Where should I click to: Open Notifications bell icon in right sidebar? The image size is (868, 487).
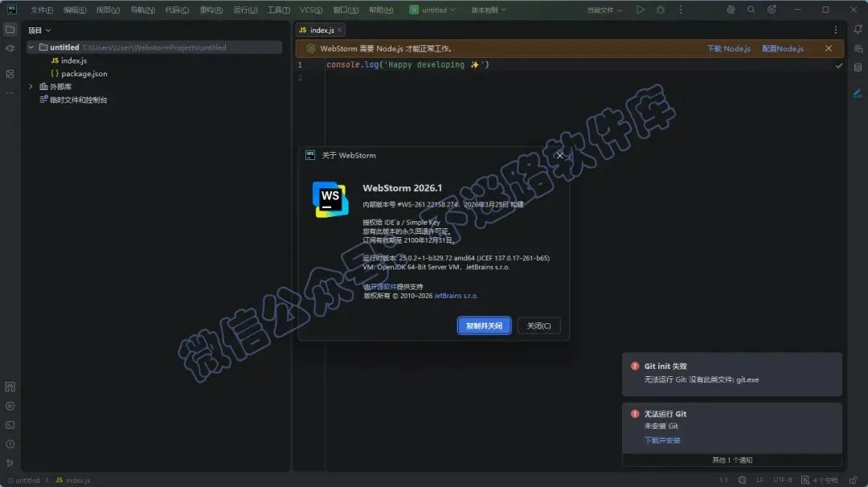[858, 29]
